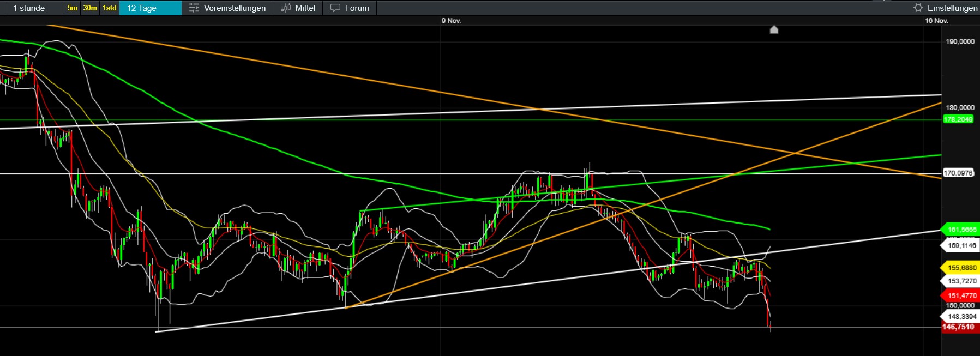The height and width of the screenshot is (356, 980).
Task: Click the green 161,5665 moving average label
Action: click(x=961, y=230)
